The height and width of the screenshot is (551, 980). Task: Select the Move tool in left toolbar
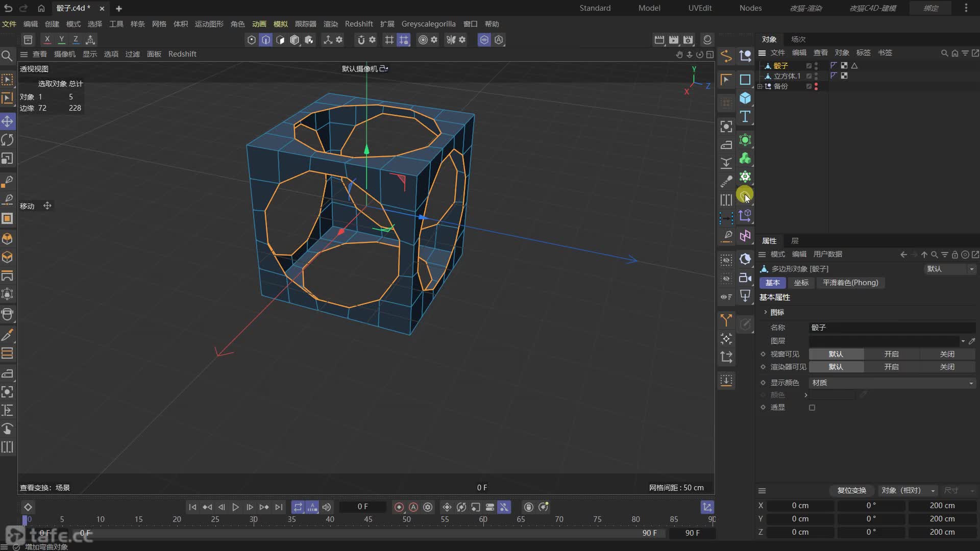point(8,121)
